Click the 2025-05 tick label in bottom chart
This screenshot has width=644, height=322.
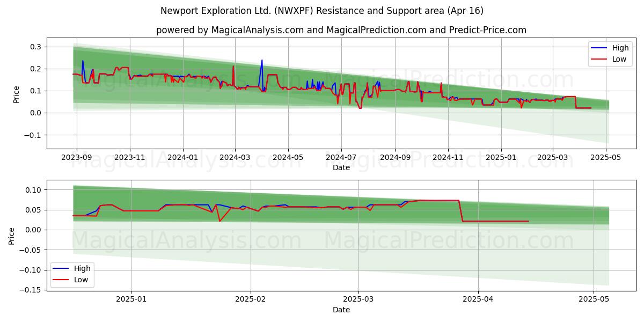tap(593, 299)
